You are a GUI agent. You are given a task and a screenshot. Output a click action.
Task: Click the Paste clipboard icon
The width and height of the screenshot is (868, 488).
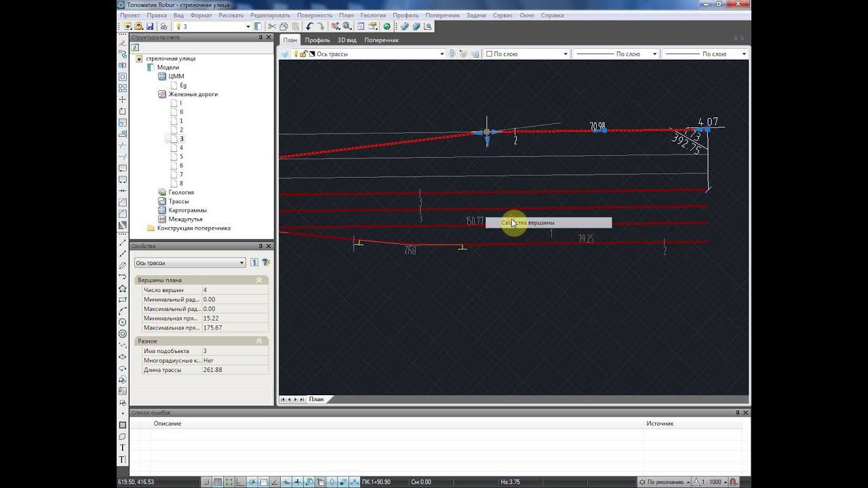[296, 26]
